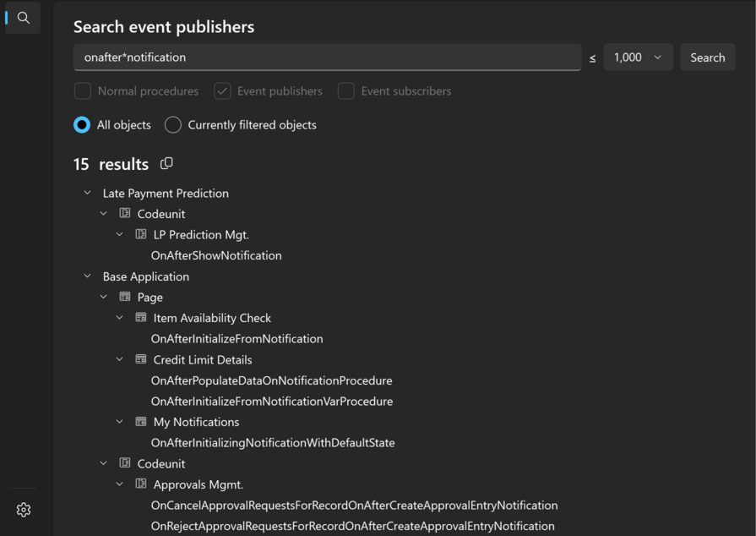Click the LP Prediction Mgt. label
The image size is (756, 536).
coord(201,234)
